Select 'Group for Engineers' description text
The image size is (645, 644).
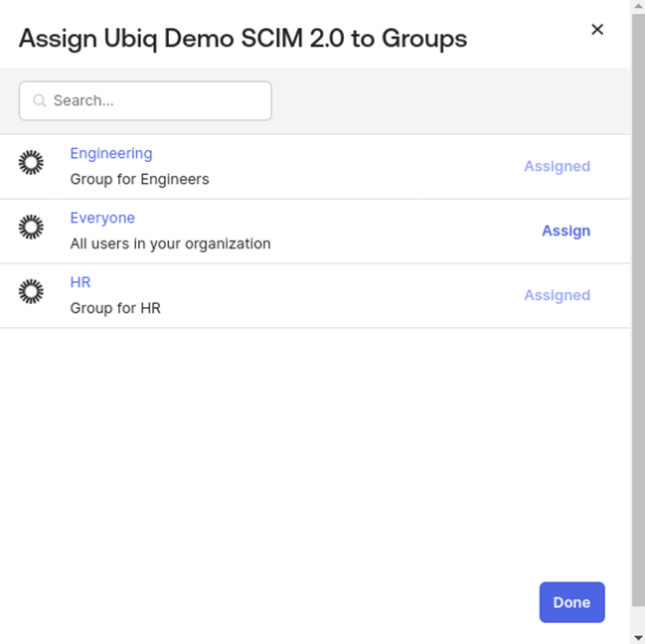pos(139,179)
